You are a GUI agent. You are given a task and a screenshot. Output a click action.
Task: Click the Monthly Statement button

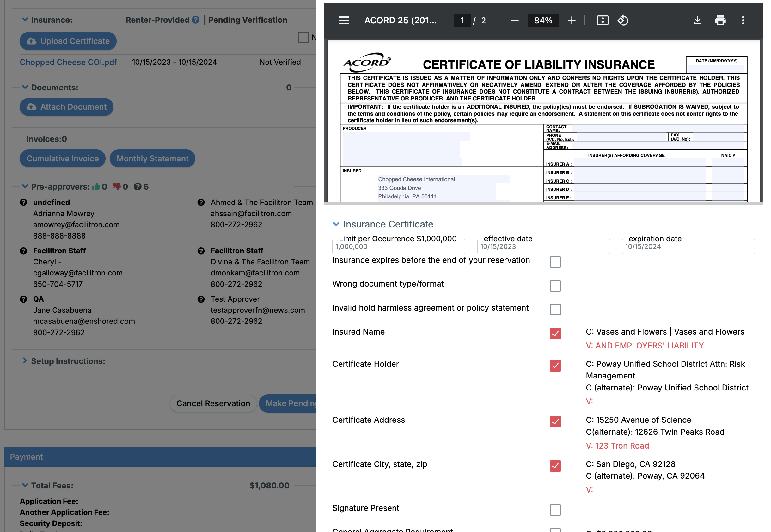pyautogui.click(x=152, y=159)
